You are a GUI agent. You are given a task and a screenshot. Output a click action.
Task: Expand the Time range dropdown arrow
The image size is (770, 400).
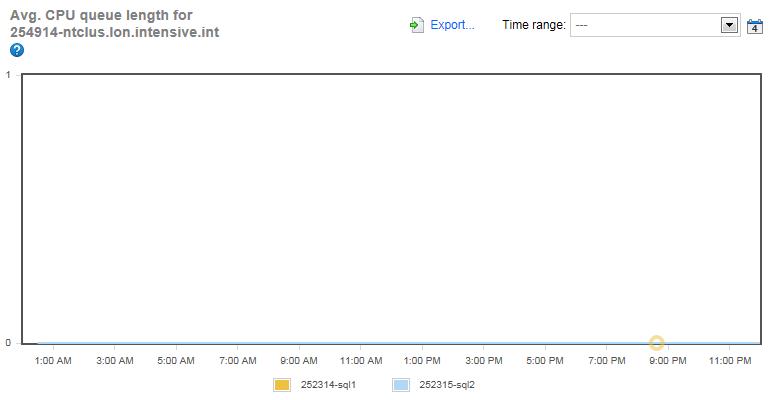729,25
